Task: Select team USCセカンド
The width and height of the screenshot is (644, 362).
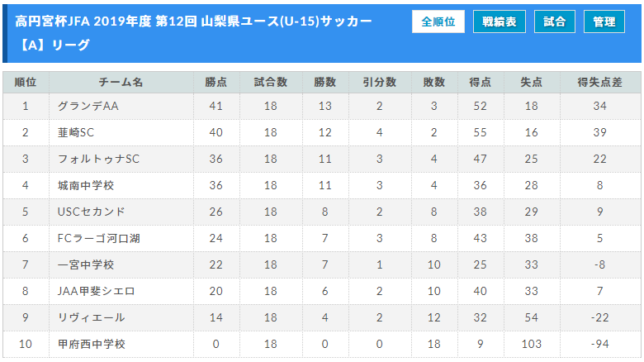Action: (x=91, y=212)
